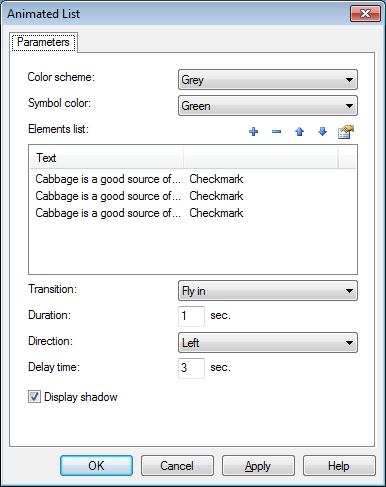Remove selected element with minus icon
This screenshot has width=386, height=487.
[x=276, y=132]
